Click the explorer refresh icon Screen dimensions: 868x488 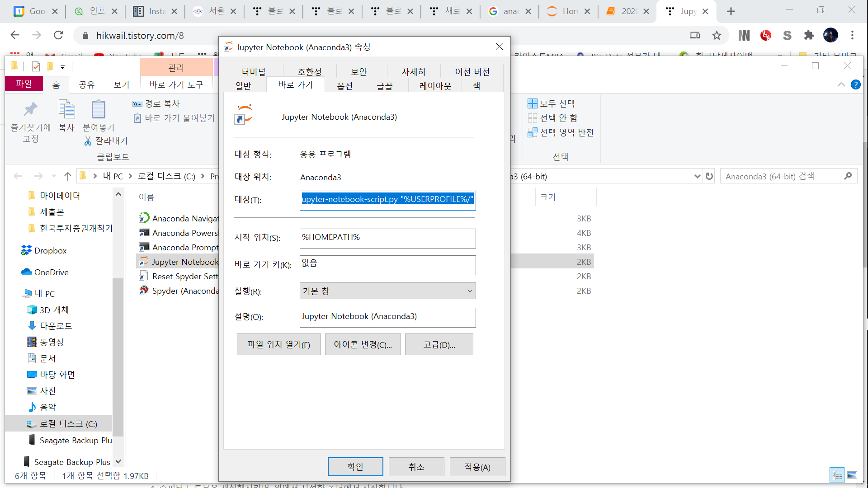click(709, 176)
